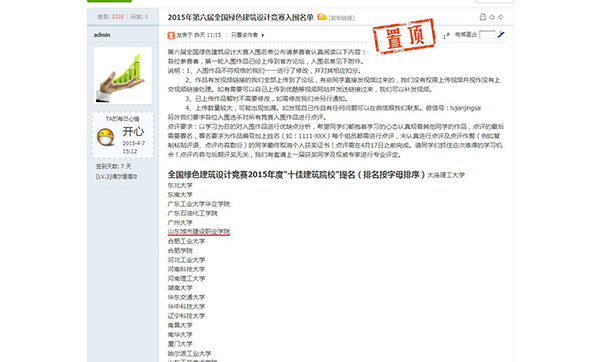The width and height of the screenshot is (600, 362).
Task: Click the smiley mood face icon
Action: 106,137
